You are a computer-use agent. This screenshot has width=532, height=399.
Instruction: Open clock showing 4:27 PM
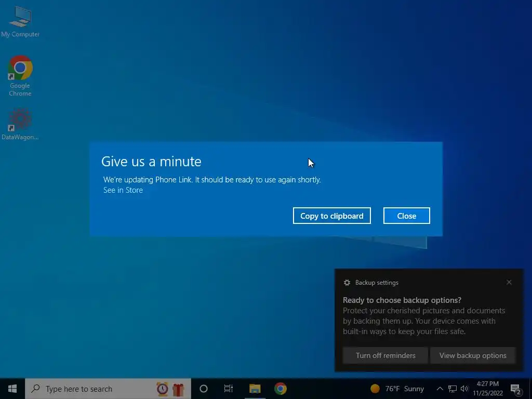pyautogui.click(x=487, y=389)
